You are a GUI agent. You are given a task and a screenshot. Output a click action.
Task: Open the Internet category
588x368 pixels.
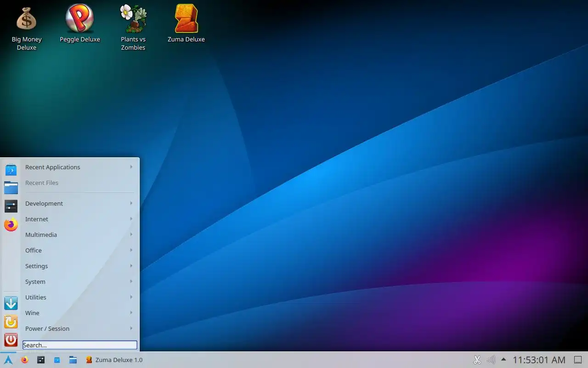(x=80, y=219)
